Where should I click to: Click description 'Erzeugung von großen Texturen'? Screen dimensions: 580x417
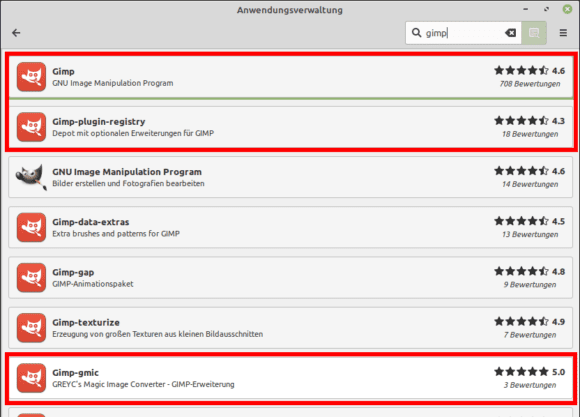click(x=157, y=334)
